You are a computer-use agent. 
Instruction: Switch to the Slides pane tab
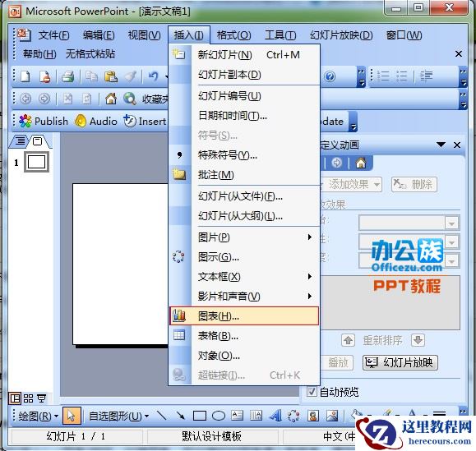pos(38,141)
